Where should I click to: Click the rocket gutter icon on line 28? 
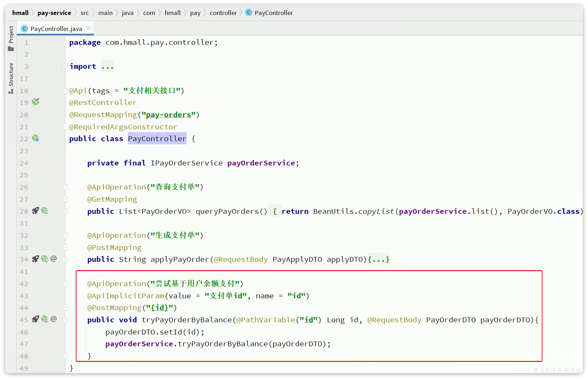(35, 211)
